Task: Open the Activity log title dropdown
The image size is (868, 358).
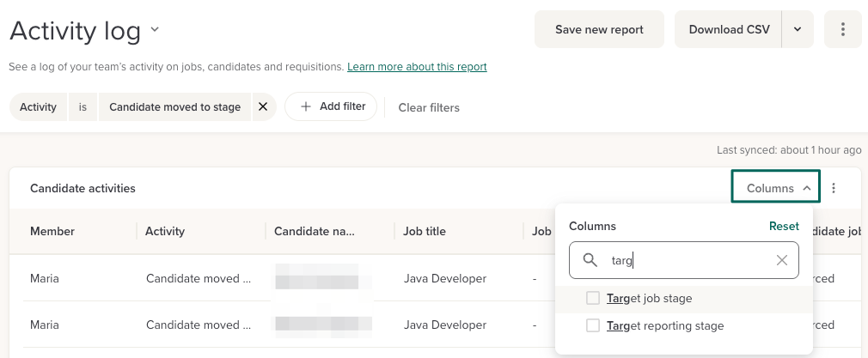Action: click(155, 30)
